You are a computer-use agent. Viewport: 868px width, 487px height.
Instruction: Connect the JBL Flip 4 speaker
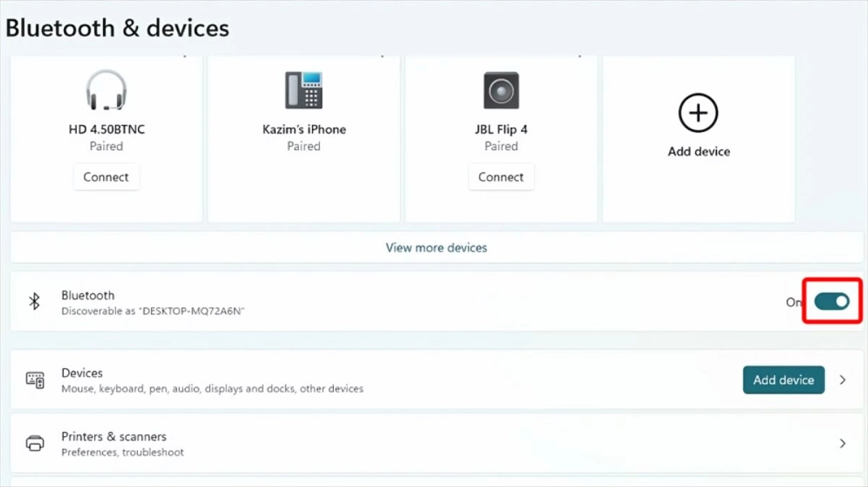[x=501, y=177]
